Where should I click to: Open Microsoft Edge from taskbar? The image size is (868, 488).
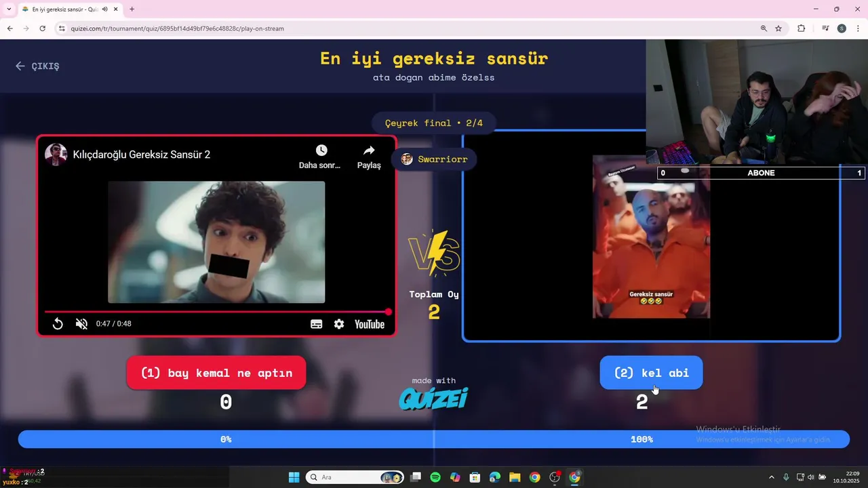[x=495, y=477]
